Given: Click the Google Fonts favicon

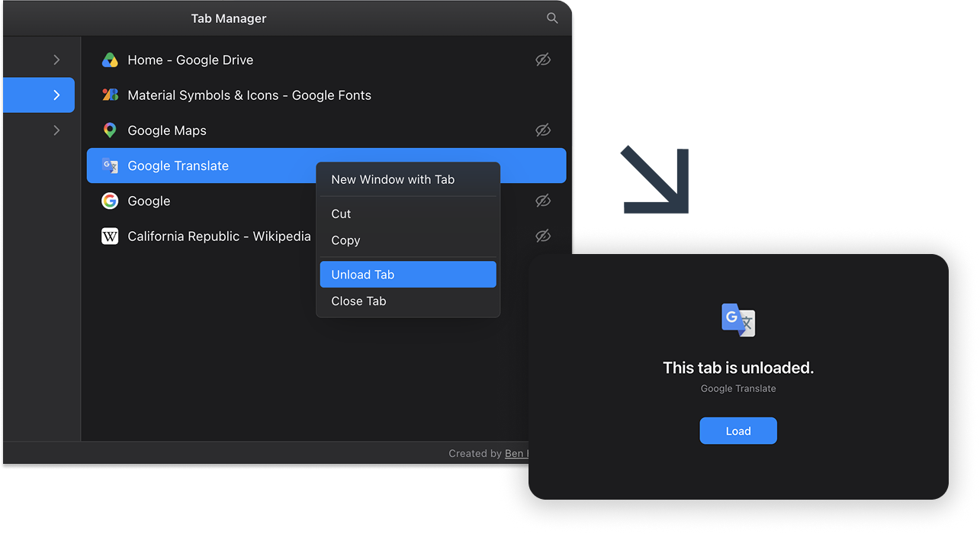Looking at the screenshot, I should 110,95.
